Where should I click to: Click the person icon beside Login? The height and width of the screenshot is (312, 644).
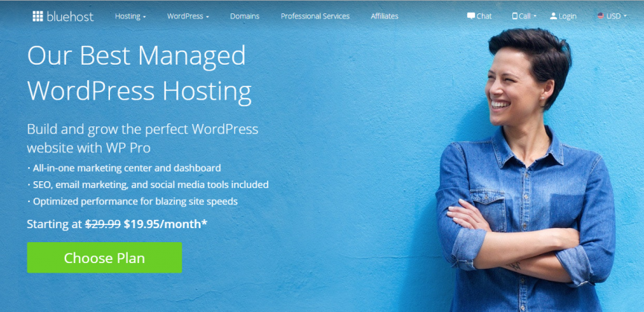pos(553,16)
